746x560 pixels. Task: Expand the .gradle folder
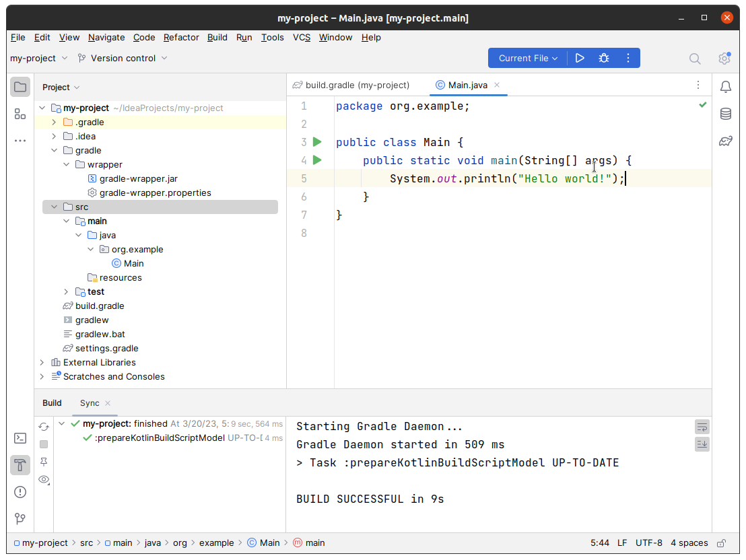(x=55, y=123)
